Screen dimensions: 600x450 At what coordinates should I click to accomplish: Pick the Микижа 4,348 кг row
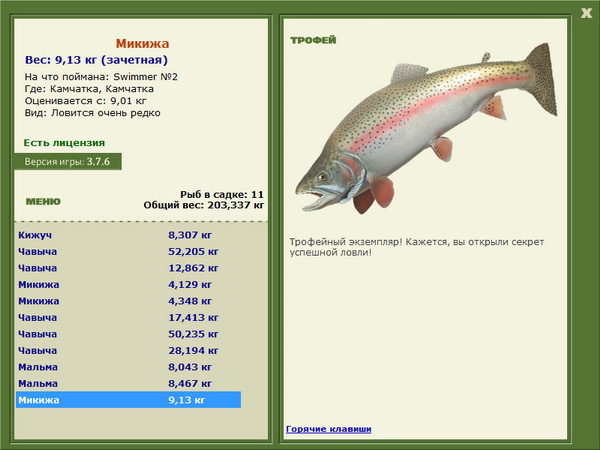(128, 300)
